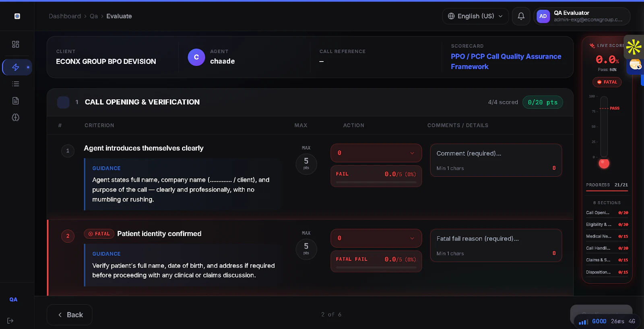
Task: Open PPO / PCP Call Quality Assurance Framework link
Action: tap(506, 62)
